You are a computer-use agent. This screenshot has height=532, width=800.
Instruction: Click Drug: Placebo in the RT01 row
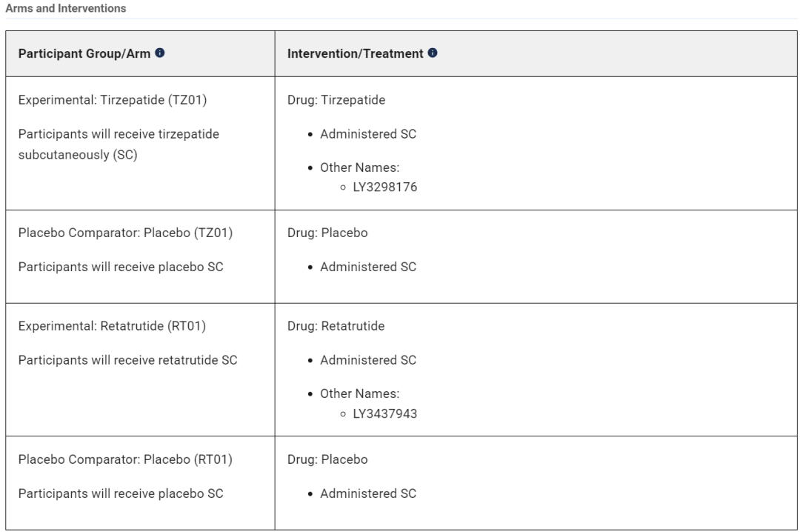(x=327, y=459)
